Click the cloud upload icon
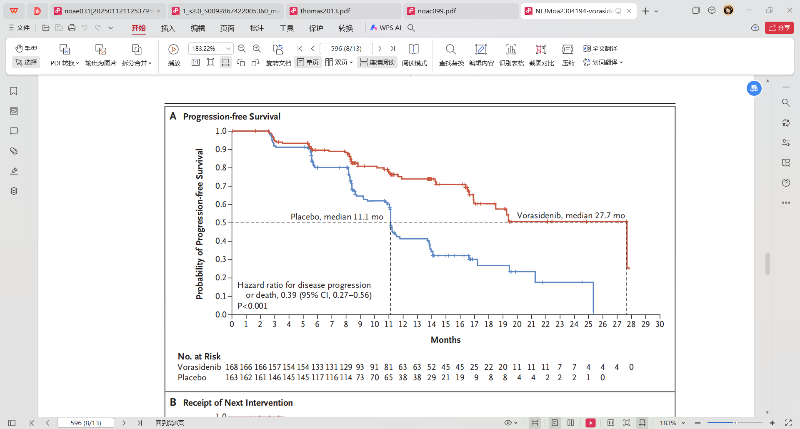800x429 pixels. pos(755,28)
